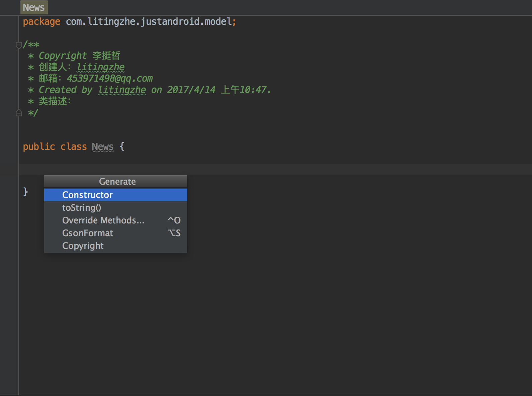
Task: Click litingzhe in the 创建人 line
Action: click(x=100, y=67)
